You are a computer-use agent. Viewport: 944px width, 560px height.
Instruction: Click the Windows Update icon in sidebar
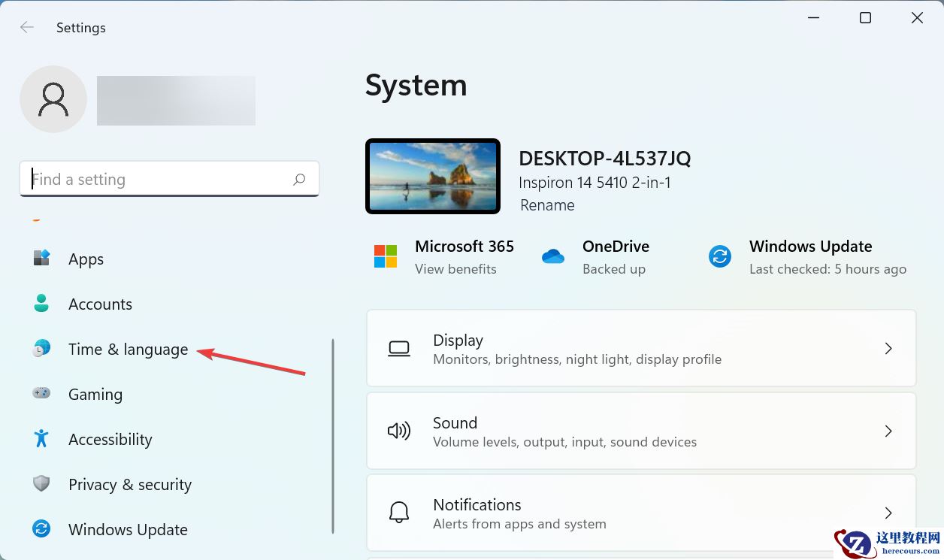coord(41,529)
